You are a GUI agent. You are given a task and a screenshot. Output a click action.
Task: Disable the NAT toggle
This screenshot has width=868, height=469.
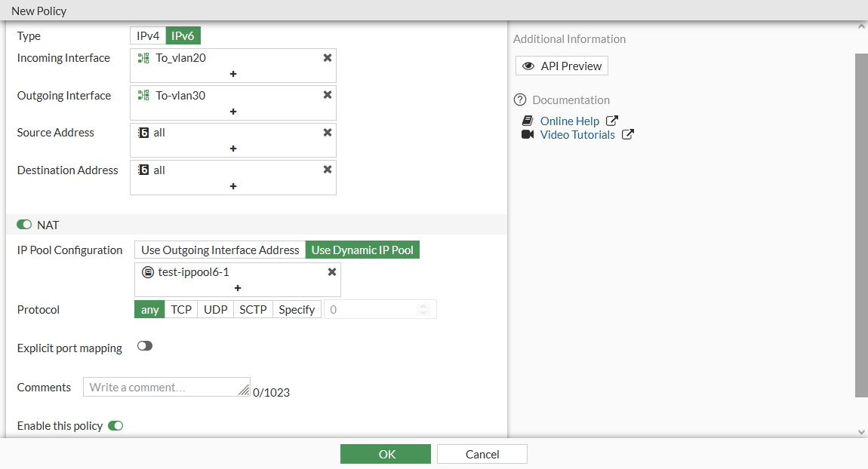[x=23, y=224]
